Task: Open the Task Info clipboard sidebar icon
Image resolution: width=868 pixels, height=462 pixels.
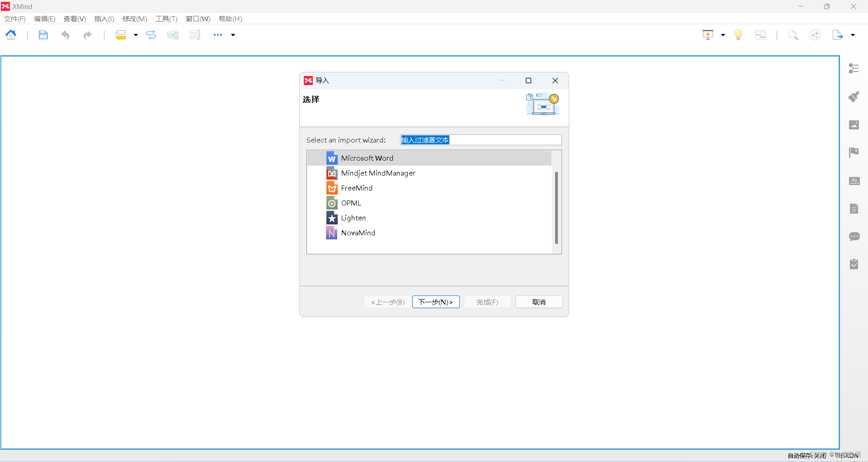Action: pos(854,264)
